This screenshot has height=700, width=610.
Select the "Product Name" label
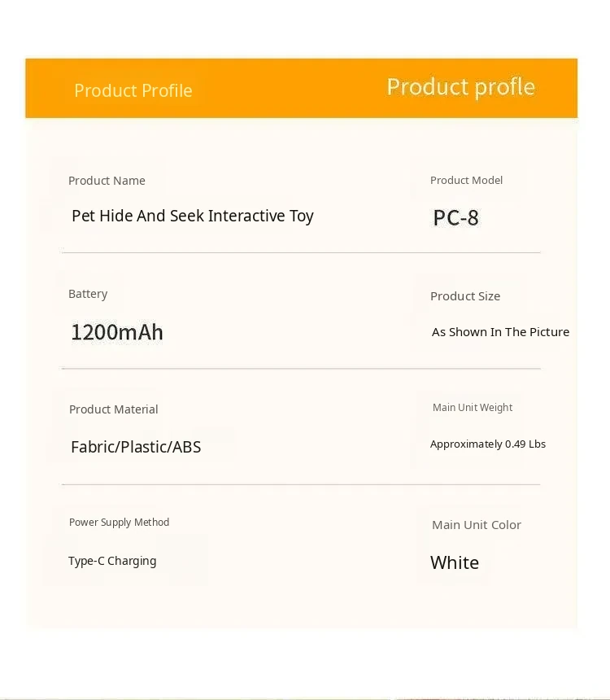[107, 181]
